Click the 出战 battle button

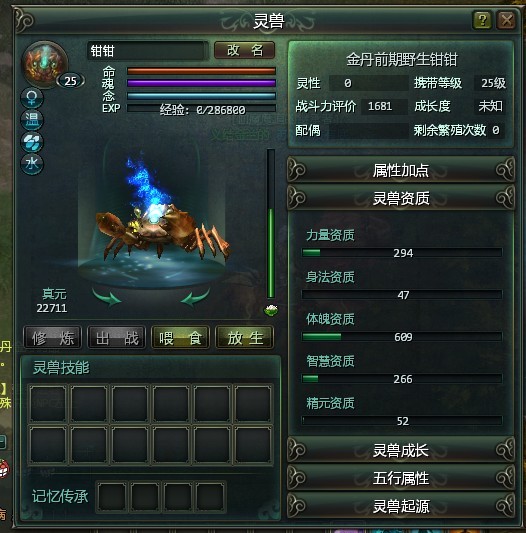117,338
